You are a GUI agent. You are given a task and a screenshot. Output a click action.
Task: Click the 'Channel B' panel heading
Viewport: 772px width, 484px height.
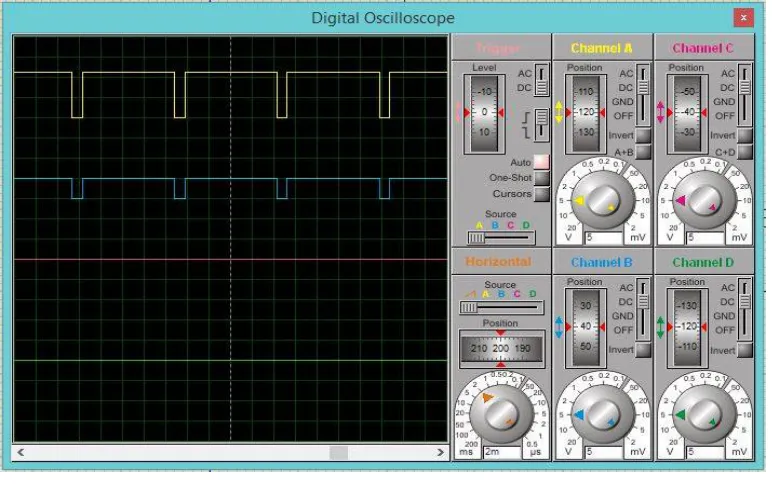click(x=601, y=262)
